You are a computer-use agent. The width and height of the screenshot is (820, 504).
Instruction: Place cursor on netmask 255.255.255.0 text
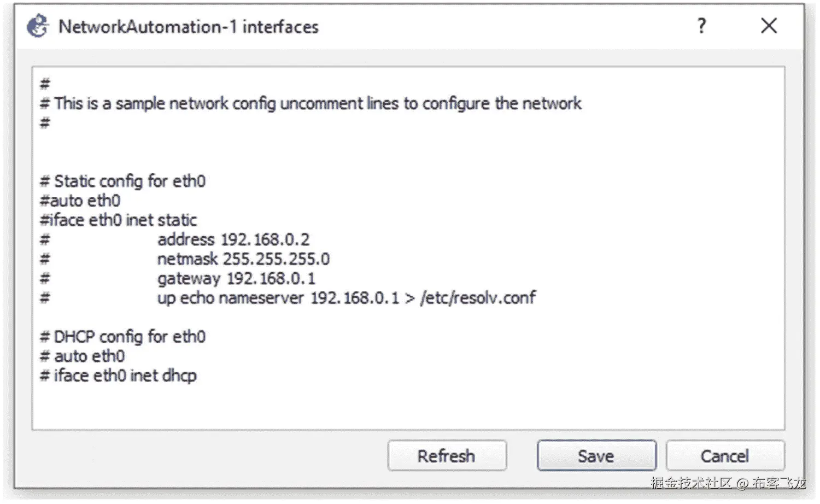coord(243,259)
